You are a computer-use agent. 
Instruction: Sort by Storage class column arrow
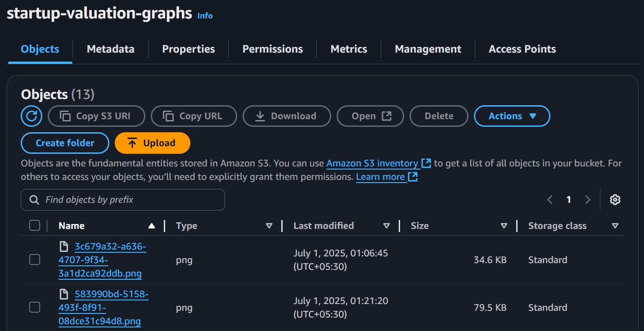coord(615,226)
